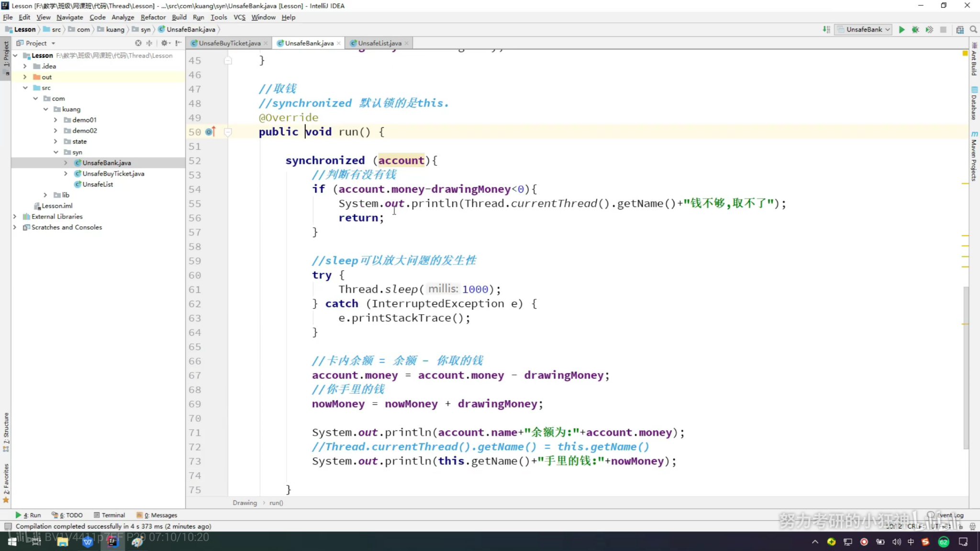Open Windows Start menu
The image size is (980, 551).
pos(12,541)
